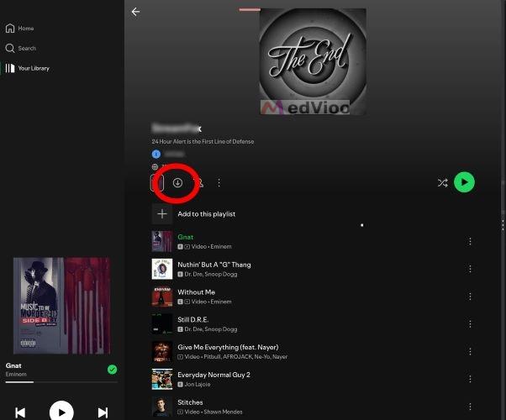Click 'Video • Eminem' under the Gnat track
This screenshot has height=420, width=506.
click(211, 247)
